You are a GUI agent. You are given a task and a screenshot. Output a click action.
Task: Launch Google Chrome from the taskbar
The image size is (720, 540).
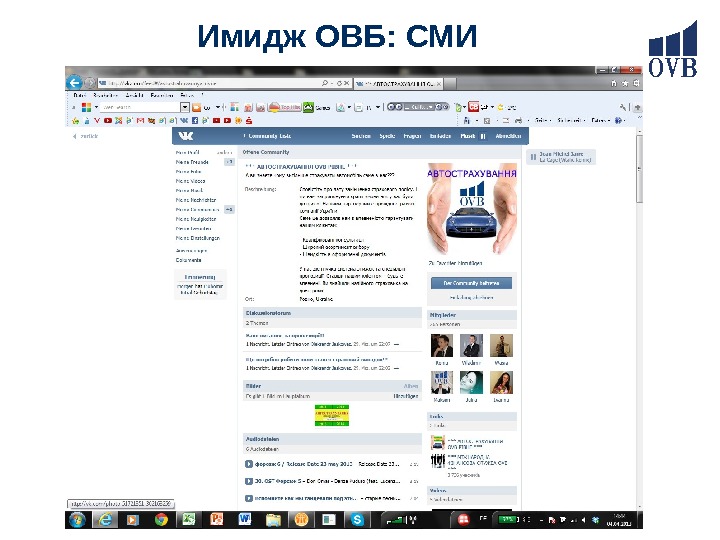pos(161,520)
